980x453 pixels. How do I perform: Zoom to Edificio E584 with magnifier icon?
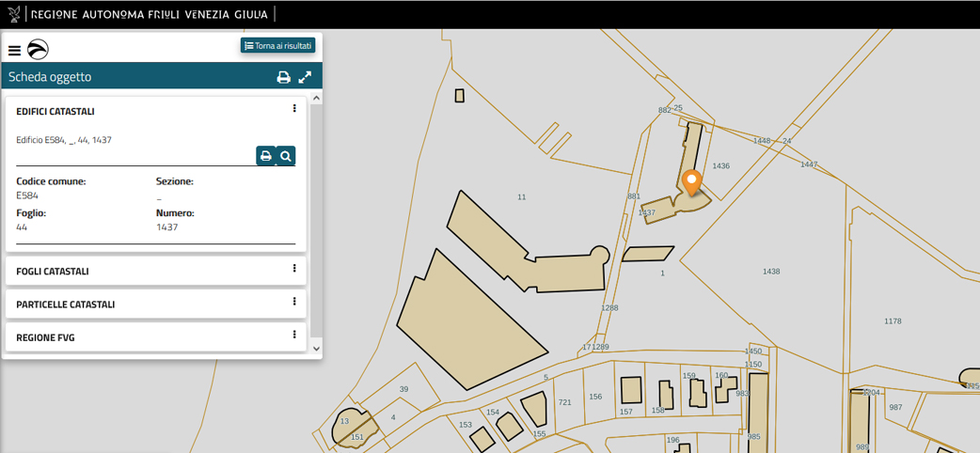pyautogui.click(x=286, y=156)
